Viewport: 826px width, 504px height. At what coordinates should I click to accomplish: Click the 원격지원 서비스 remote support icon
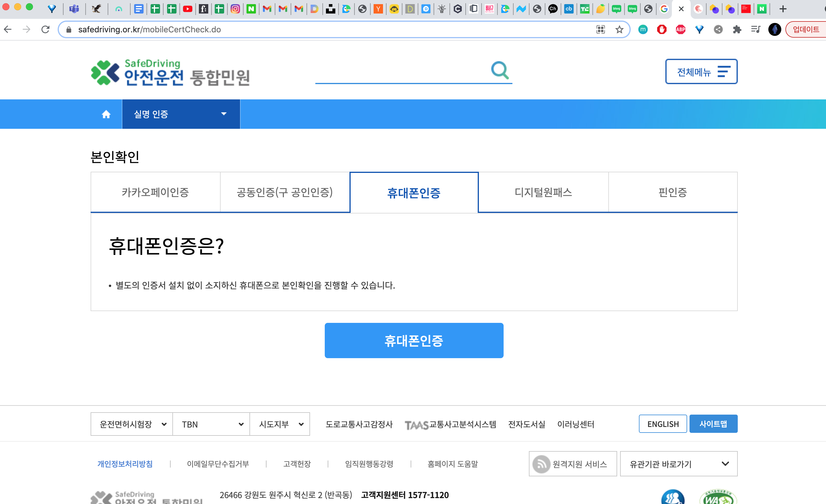click(x=541, y=464)
